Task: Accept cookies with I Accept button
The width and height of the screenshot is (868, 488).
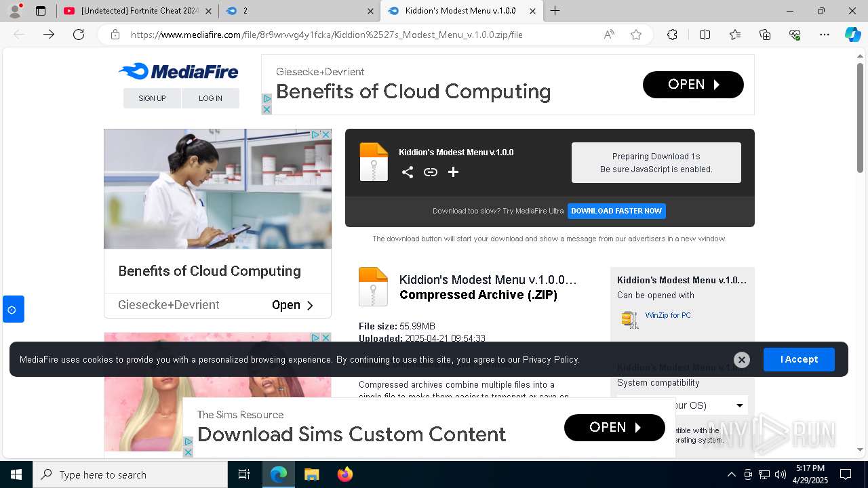Action: pyautogui.click(x=799, y=359)
